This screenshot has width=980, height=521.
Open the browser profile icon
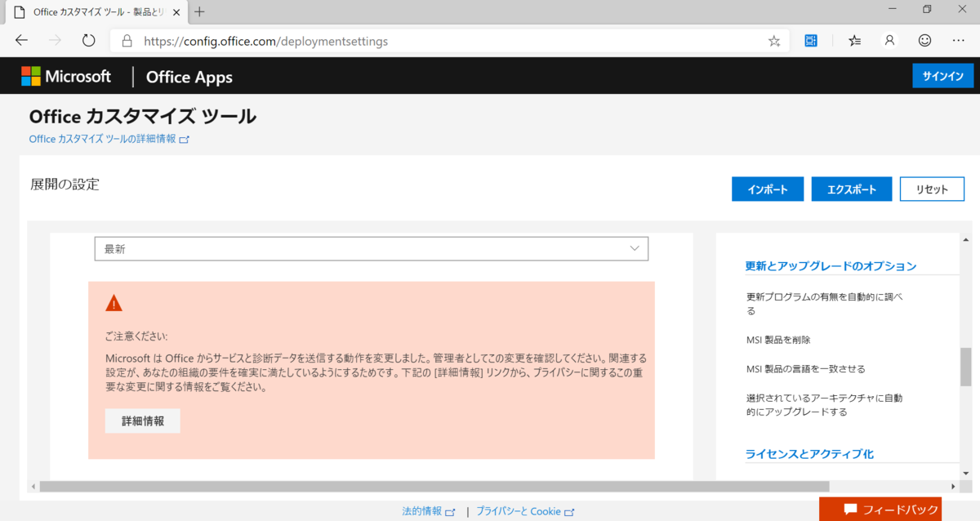[889, 41]
